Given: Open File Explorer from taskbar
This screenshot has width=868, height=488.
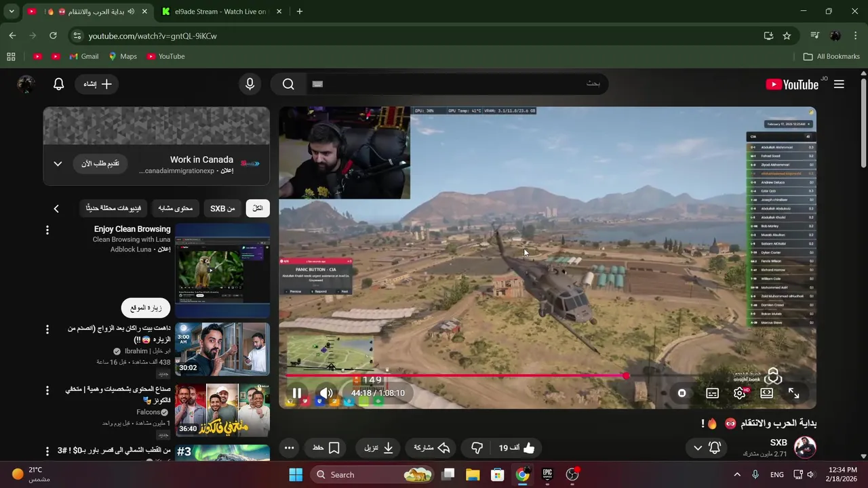Looking at the screenshot, I should [x=473, y=474].
